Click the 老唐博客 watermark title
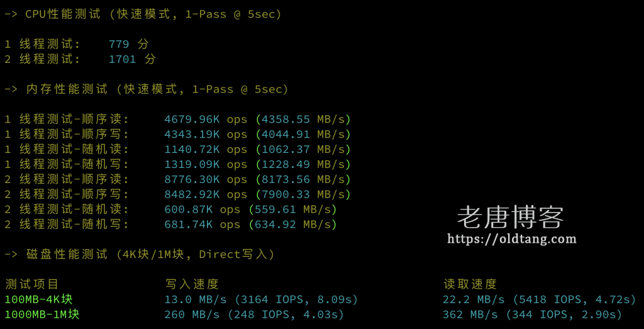The height and width of the screenshot is (329, 644). coord(510,217)
